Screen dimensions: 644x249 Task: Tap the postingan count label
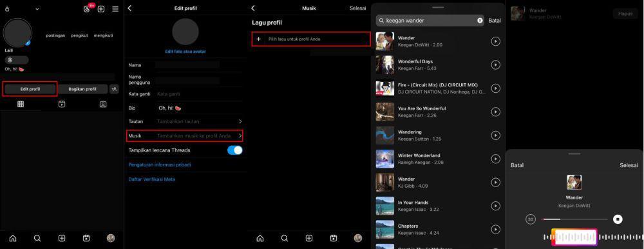tap(55, 35)
